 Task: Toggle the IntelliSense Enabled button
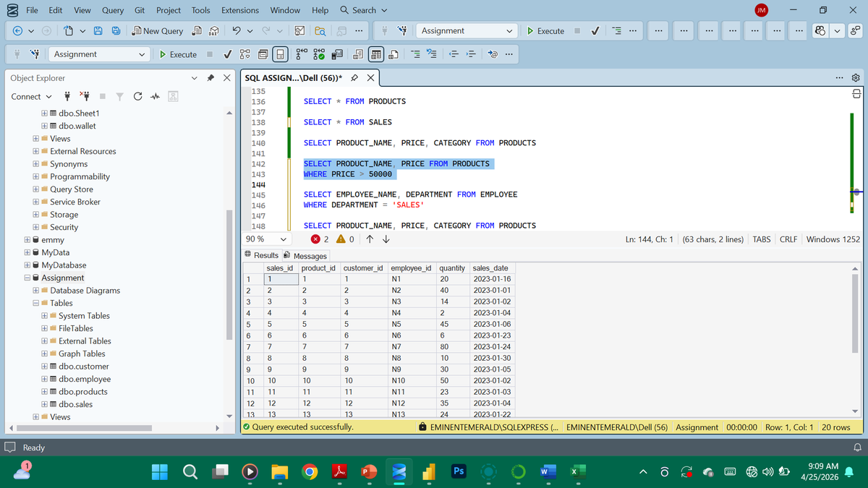click(281, 54)
